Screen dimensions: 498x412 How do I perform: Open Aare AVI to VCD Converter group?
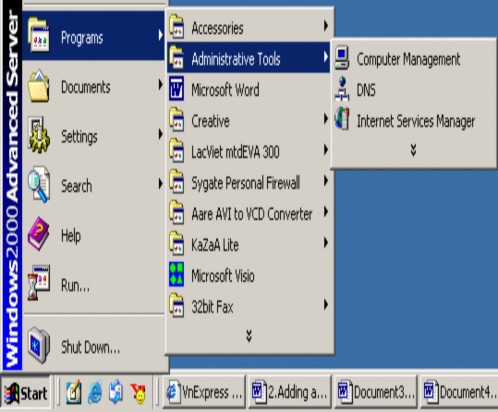[x=248, y=213]
